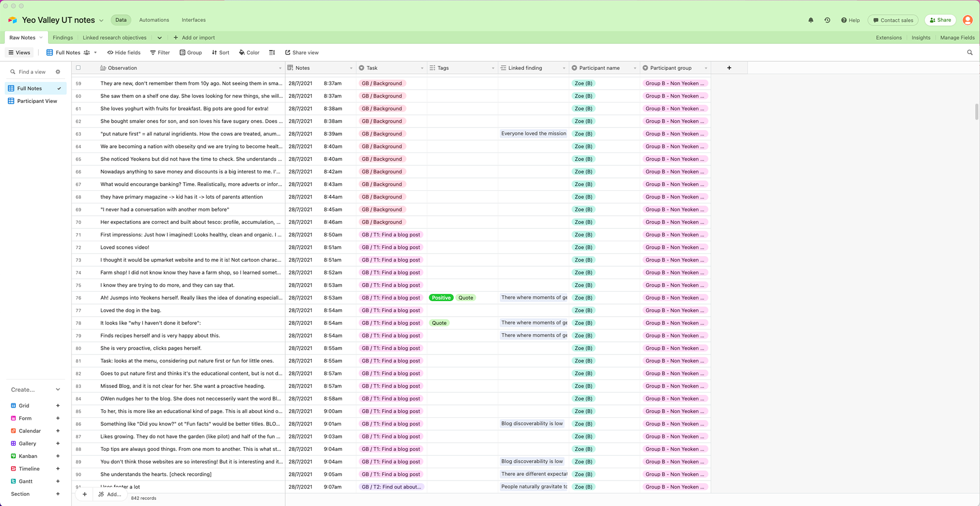Open Participant group field header dropdown

pyautogui.click(x=706, y=68)
